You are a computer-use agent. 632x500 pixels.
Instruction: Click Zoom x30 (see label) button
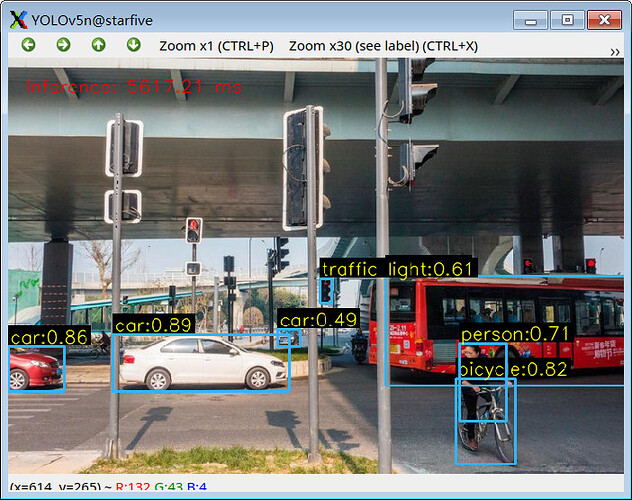pos(383,45)
